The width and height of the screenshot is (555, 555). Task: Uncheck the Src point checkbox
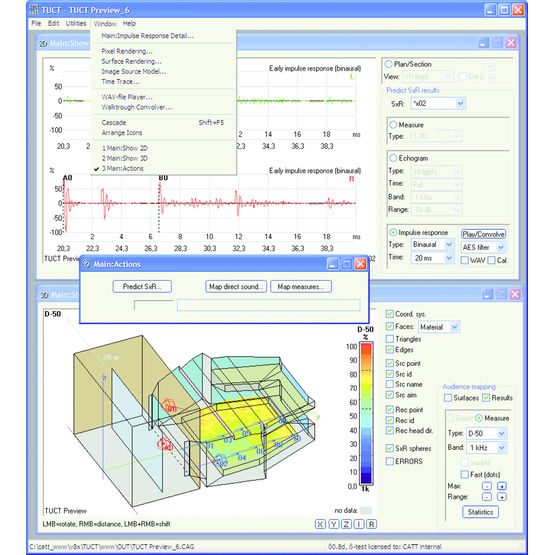(x=390, y=363)
